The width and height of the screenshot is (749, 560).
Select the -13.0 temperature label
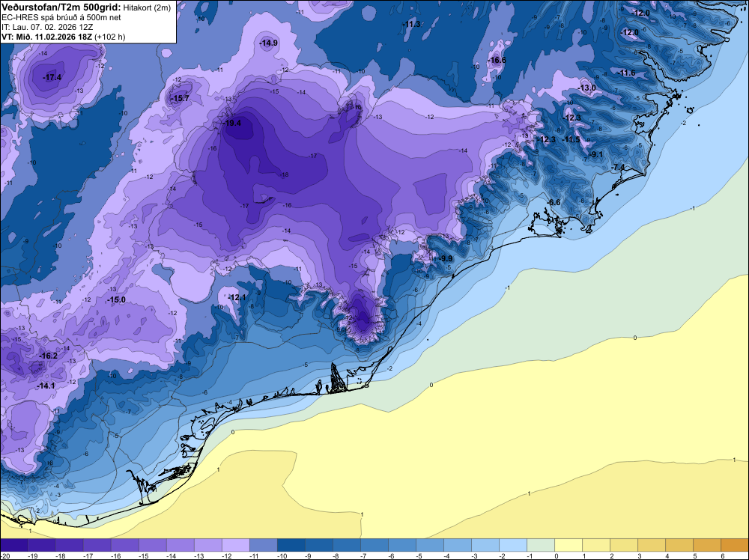click(x=587, y=88)
